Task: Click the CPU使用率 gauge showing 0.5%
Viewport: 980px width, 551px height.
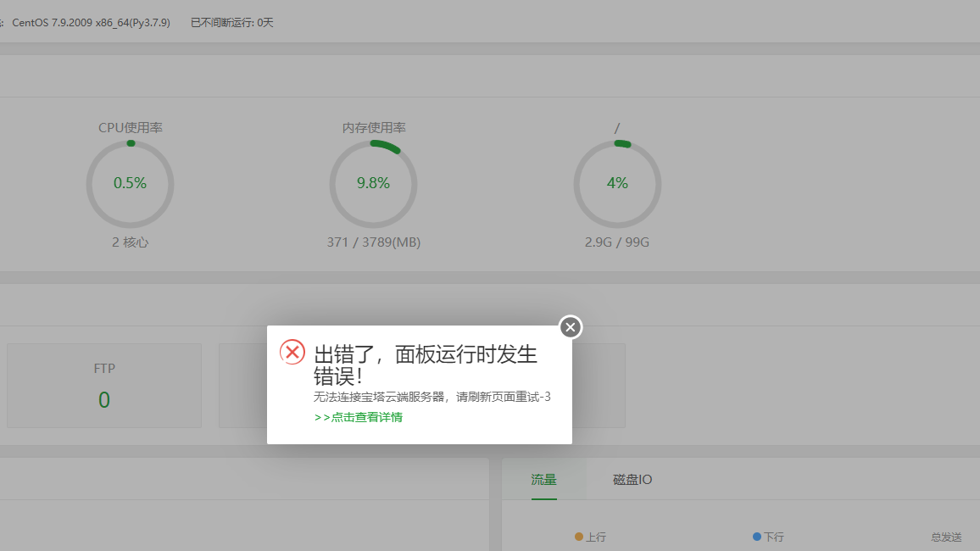Action: 130,184
